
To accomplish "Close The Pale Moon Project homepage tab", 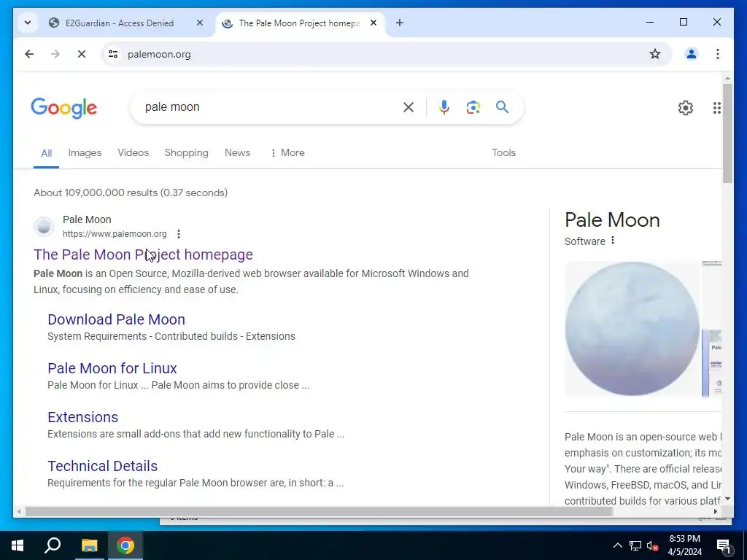I will 373,23.
